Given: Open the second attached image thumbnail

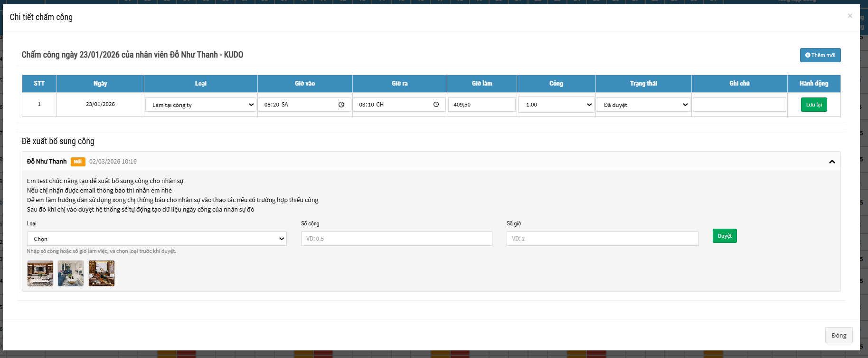Looking at the screenshot, I should (x=71, y=273).
